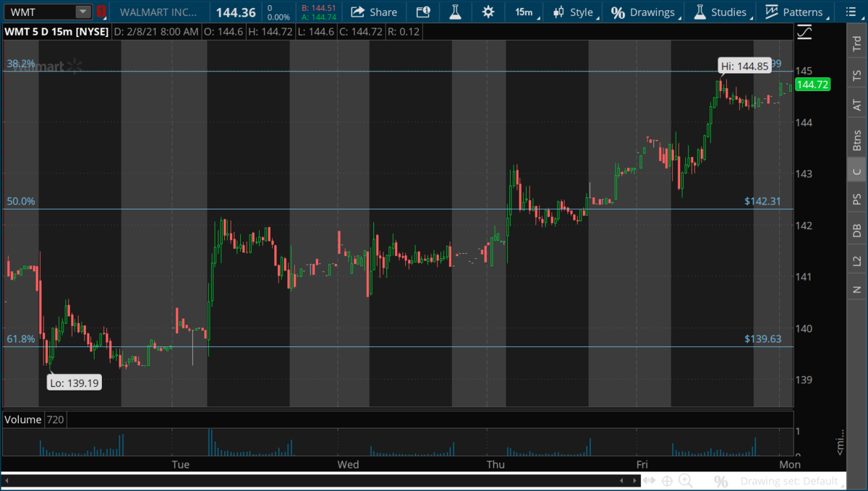Open chart settings gear icon
Screen dimensions: 868x491
tap(488, 12)
